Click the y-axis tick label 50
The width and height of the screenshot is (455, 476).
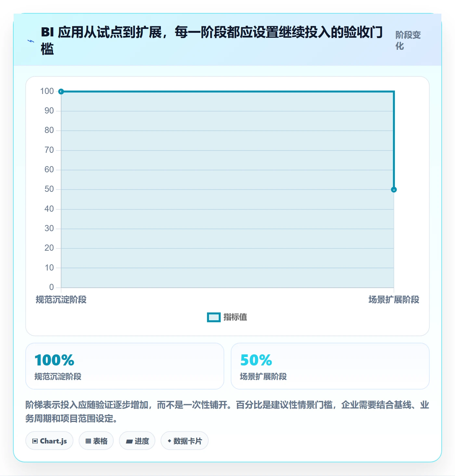[x=49, y=189]
